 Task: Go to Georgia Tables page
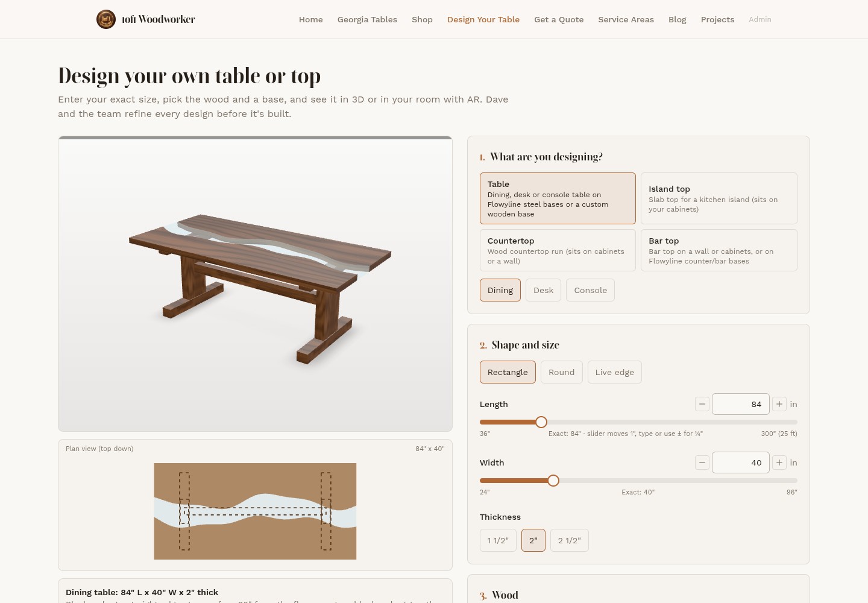[367, 19]
